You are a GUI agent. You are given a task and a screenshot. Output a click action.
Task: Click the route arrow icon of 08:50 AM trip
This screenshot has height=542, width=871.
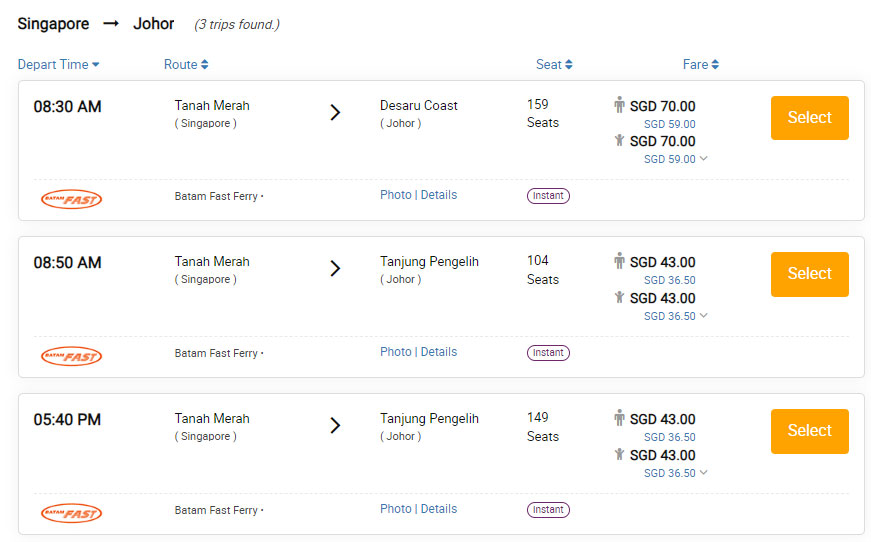335,269
